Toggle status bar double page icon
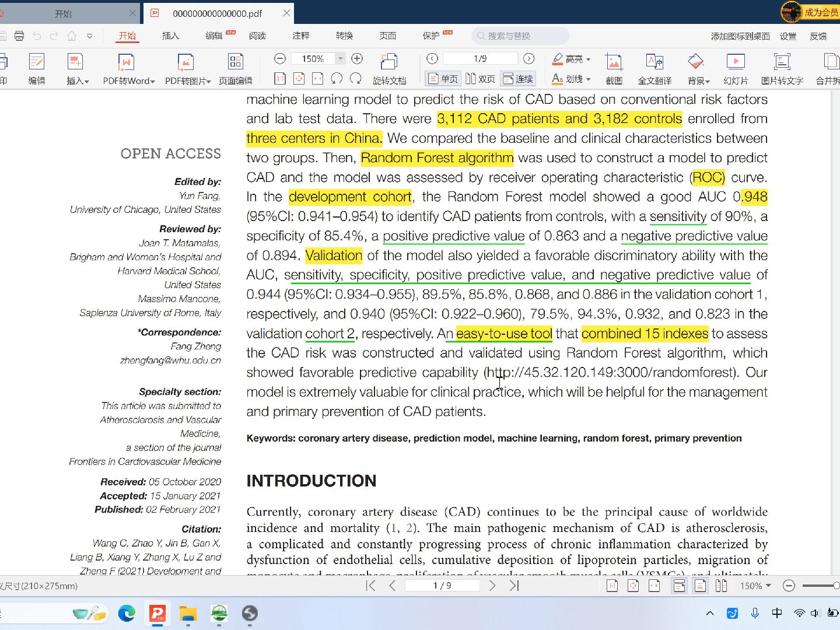840x630 pixels. coord(721,586)
